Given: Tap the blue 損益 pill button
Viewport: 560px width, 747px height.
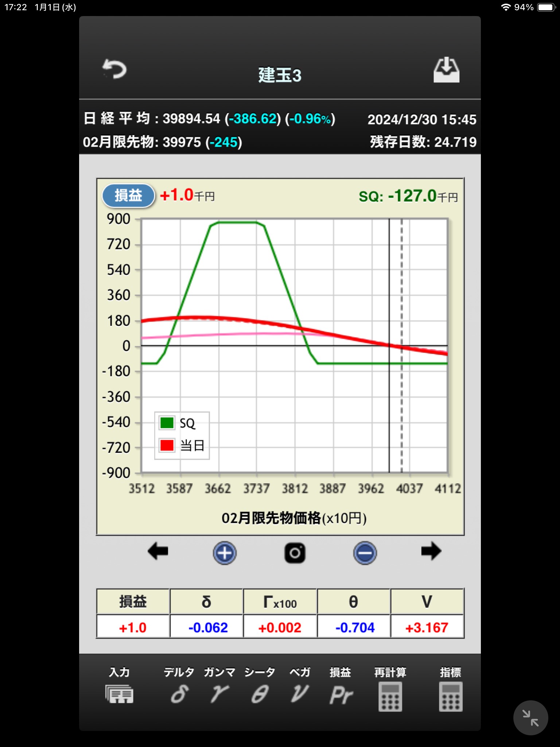Looking at the screenshot, I should [x=128, y=196].
